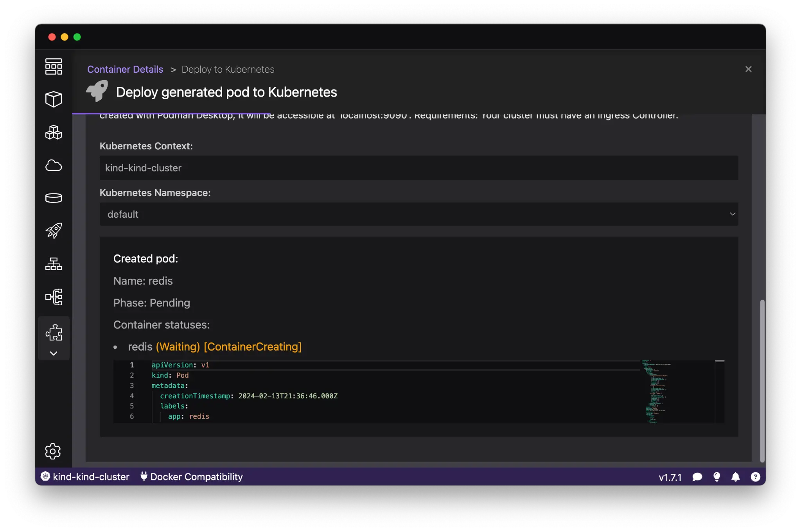Screen dimensions: 801x532
Task: Open the Settings gear icon
Action: pos(53,451)
